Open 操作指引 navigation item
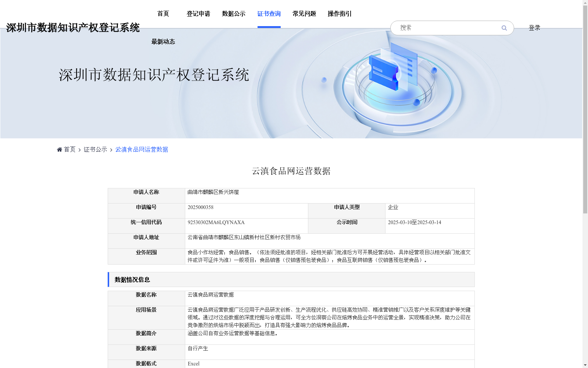The height and width of the screenshot is (368, 588). tap(340, 14)
